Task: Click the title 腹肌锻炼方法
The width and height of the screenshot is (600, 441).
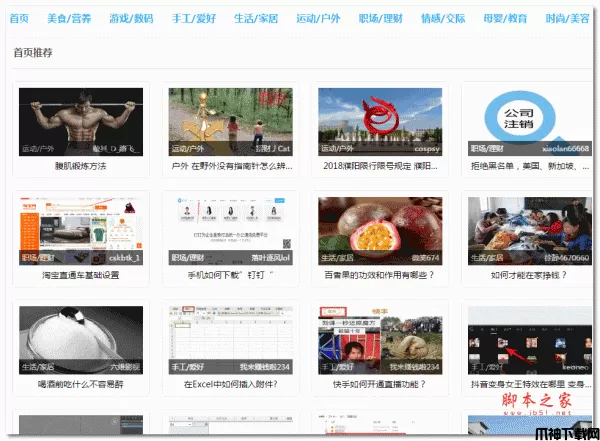Action: tap(81, 166)
